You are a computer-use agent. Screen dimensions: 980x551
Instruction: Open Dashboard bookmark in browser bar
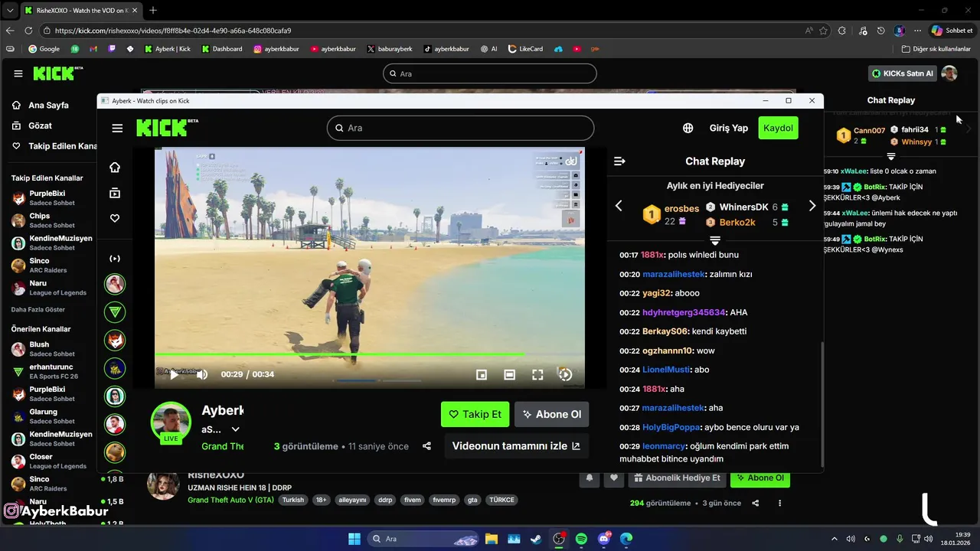[222, 49]
